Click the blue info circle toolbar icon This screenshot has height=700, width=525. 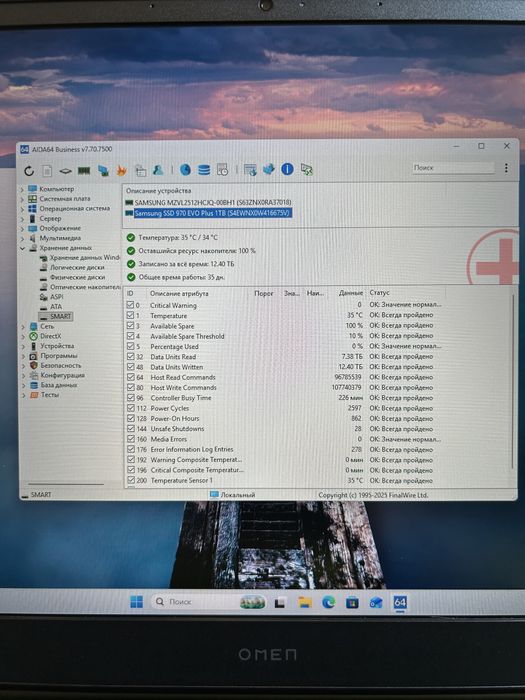click(x=288, y=169)
